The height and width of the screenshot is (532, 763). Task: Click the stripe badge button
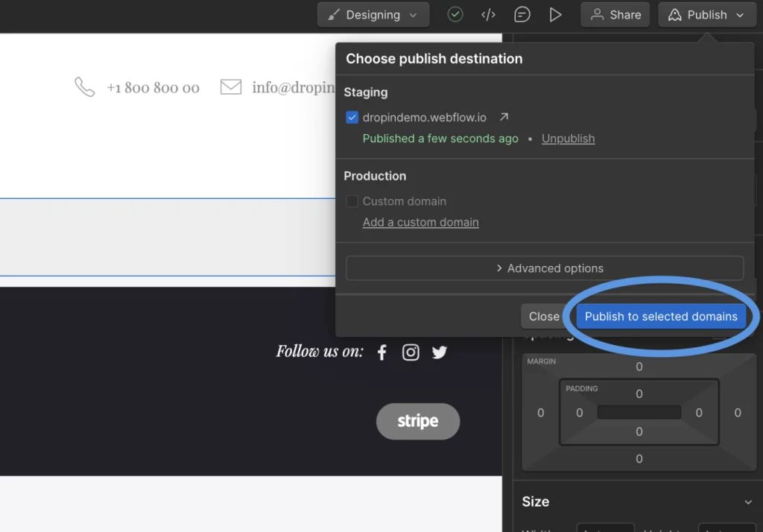point(417,421)
